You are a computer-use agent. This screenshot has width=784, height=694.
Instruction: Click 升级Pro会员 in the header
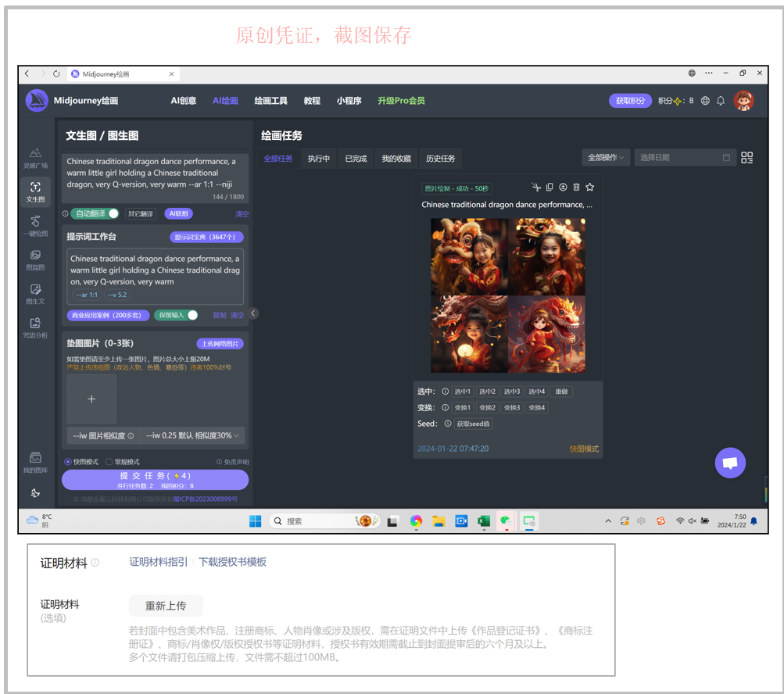pyautogui.click(x=401, y=101)
